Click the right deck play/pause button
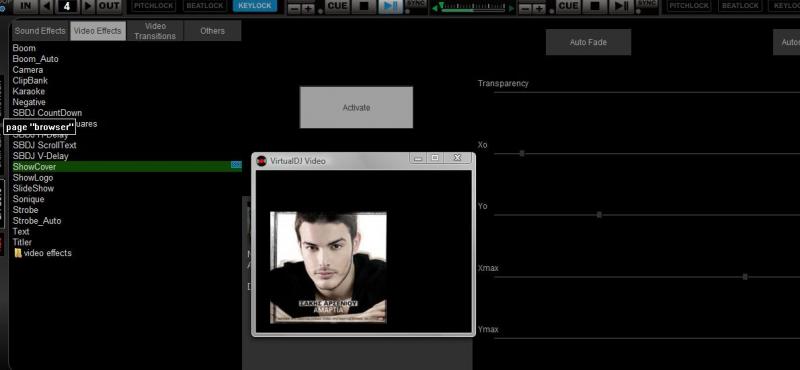Image resolution: width=800 pixels, height=370 pixels. [621, 6]
